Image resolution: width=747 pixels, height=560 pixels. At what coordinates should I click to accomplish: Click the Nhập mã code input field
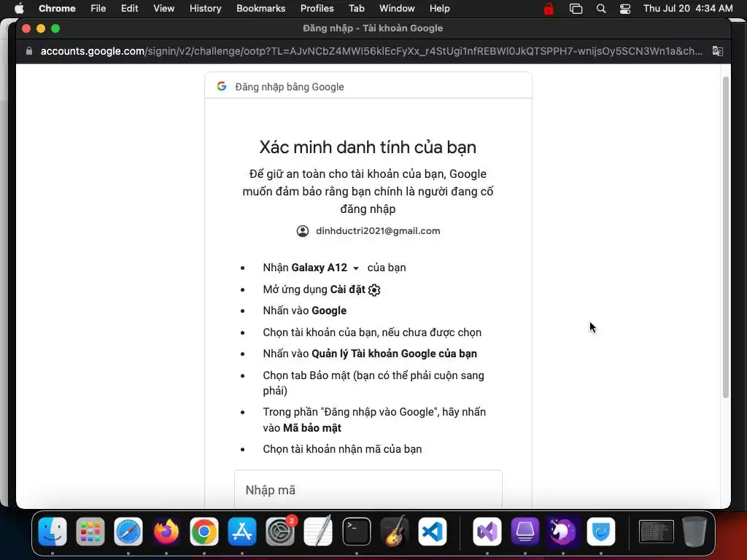(368, 489)
